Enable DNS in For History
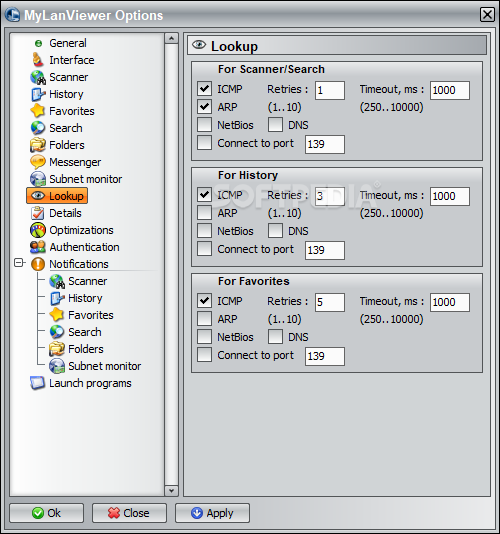The image size is (500, 534). pyautogui.click(x=275, y=231)
